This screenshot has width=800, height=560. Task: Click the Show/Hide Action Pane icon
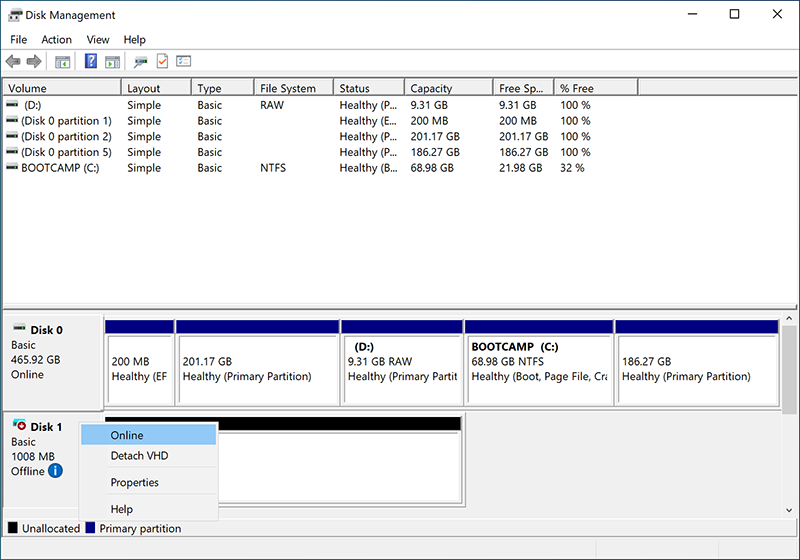click(112, 62)
